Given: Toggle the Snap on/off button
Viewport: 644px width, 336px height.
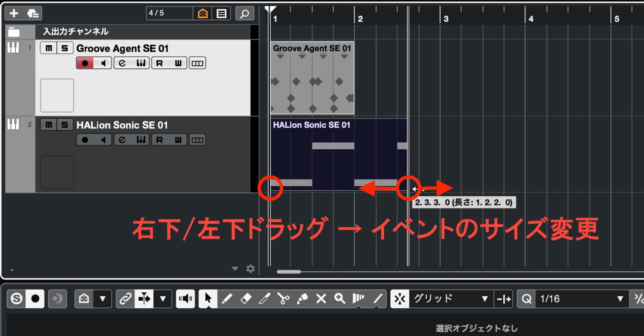Looking at the screenshot, I should coord(400,299).
